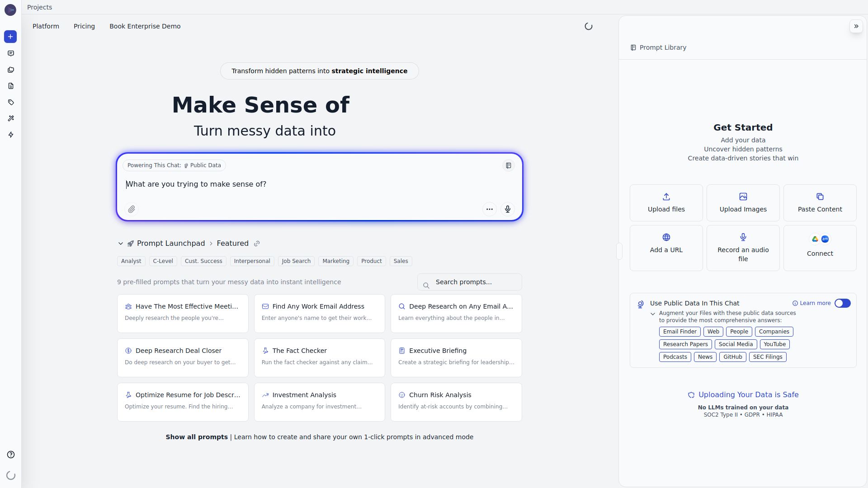Click the Show all prompts link
The width and height of the screenshot is (868, 488).
point(196,437)
